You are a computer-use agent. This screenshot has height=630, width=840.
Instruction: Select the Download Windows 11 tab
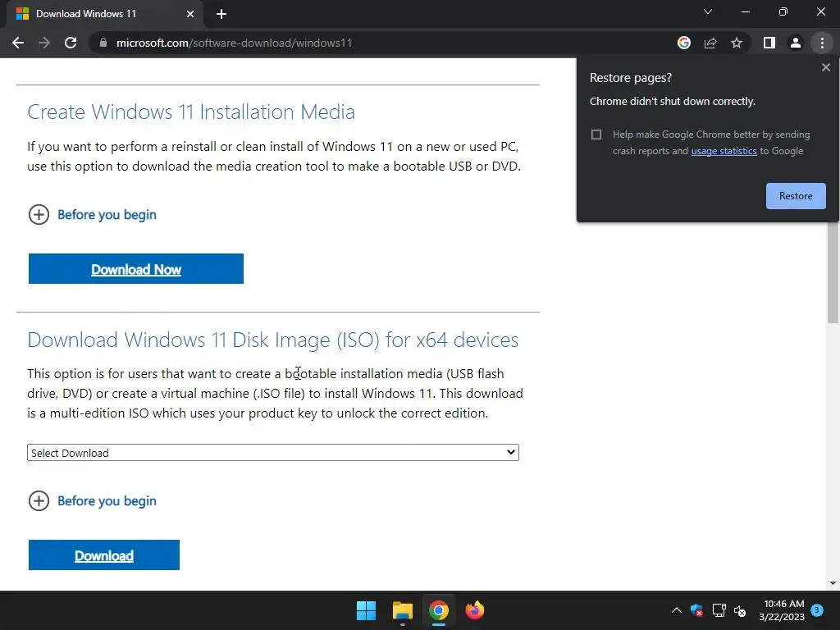105,14
